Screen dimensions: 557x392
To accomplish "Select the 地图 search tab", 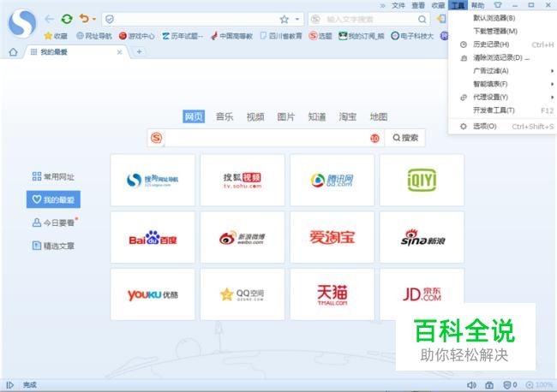I will 379,116.
